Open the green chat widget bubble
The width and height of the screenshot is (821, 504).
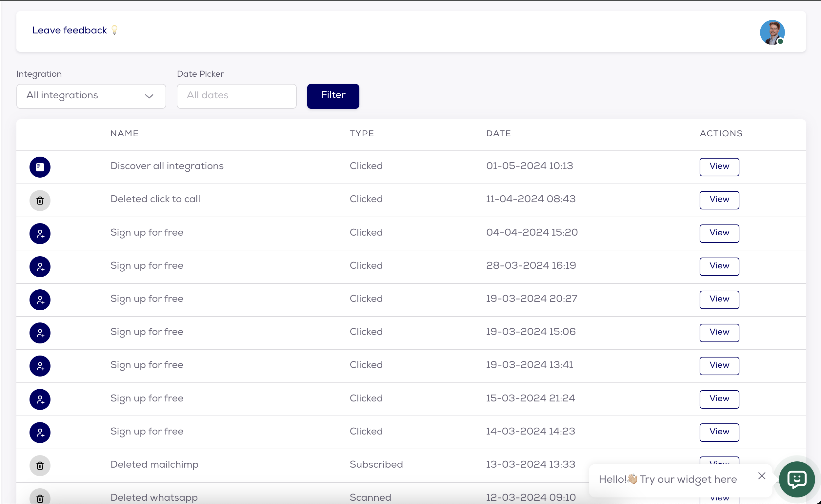(797, 479)
